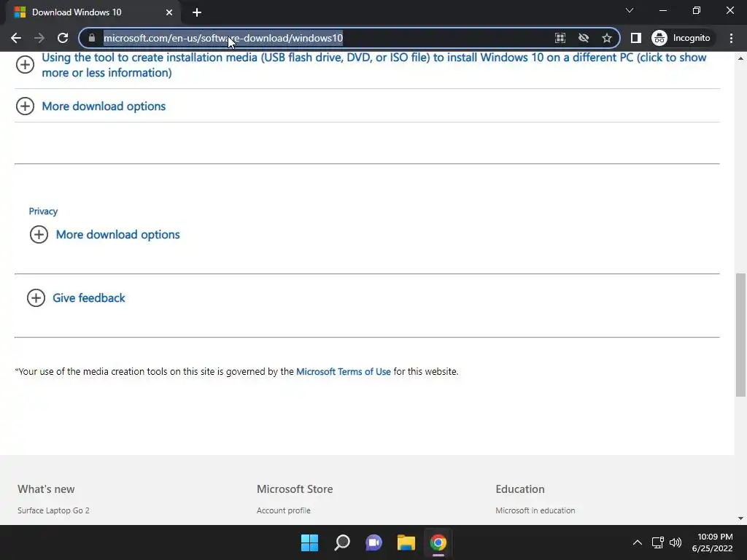
Task: Bookmark this page with the star icon
Action: pos(606,38)
